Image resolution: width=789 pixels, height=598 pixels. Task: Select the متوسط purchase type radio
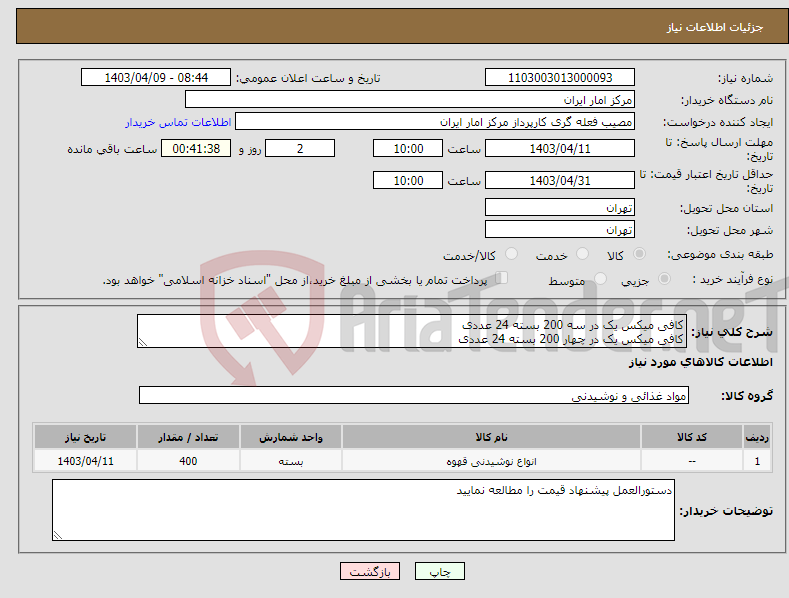[x=600, y=279]
